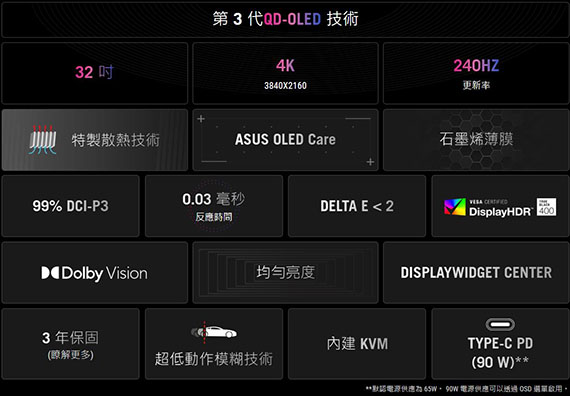Select the 內建 KVM tile

[x=357, y=344]
